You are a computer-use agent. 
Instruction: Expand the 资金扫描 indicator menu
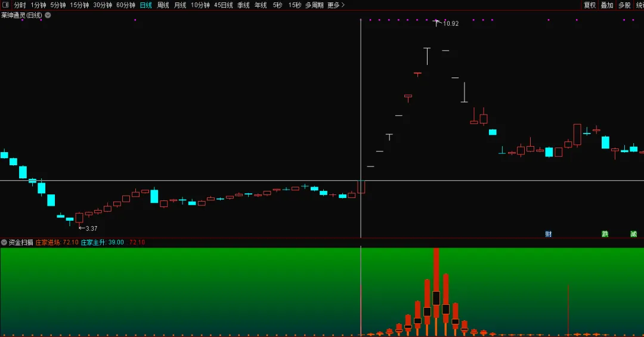pos(4,243)
